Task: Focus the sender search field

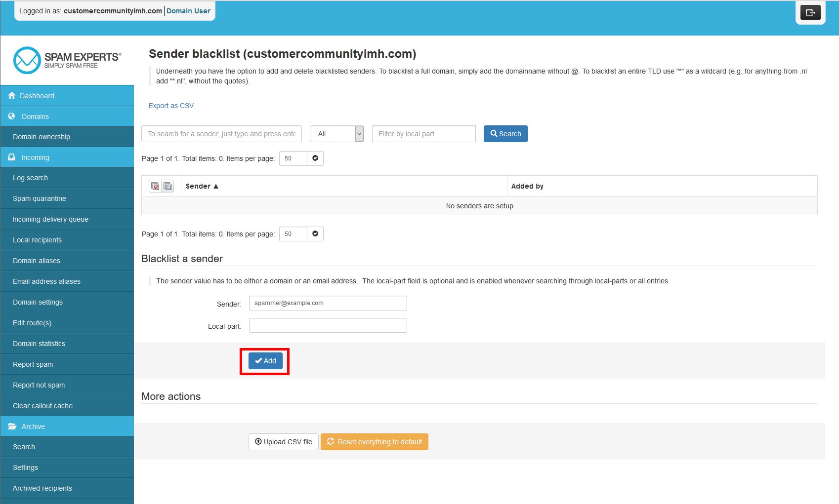Action: (221, 134)
